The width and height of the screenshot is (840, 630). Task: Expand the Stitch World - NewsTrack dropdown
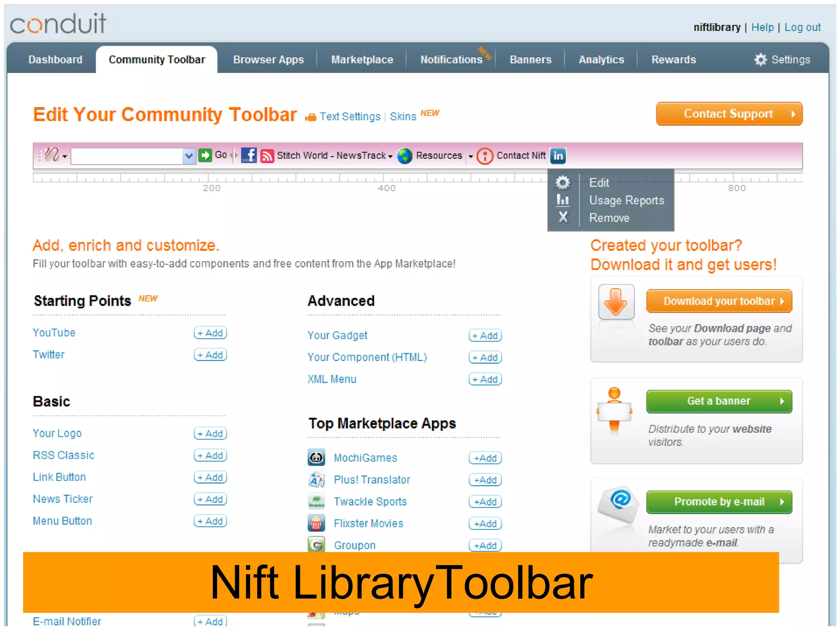coord(390,157)
